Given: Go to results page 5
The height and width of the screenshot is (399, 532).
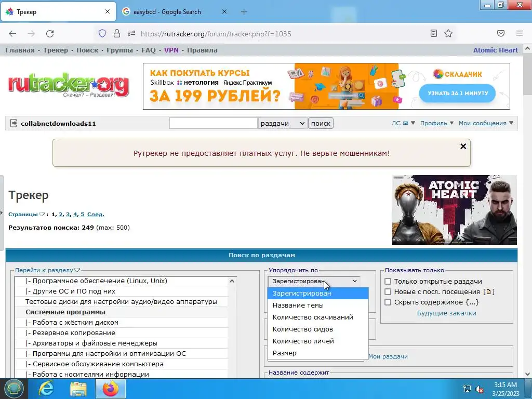Looking at the screenshot, I should pos(82,215).
